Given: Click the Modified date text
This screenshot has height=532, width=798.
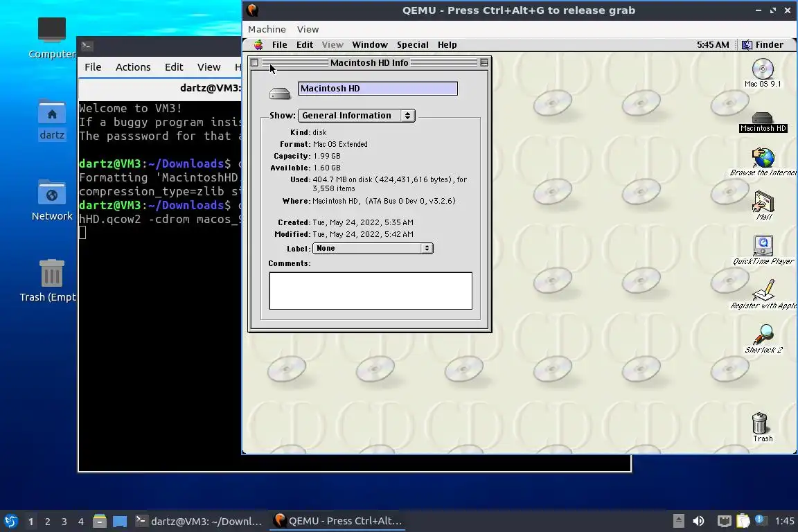Looking at the screenshot, I should point(363,234).
